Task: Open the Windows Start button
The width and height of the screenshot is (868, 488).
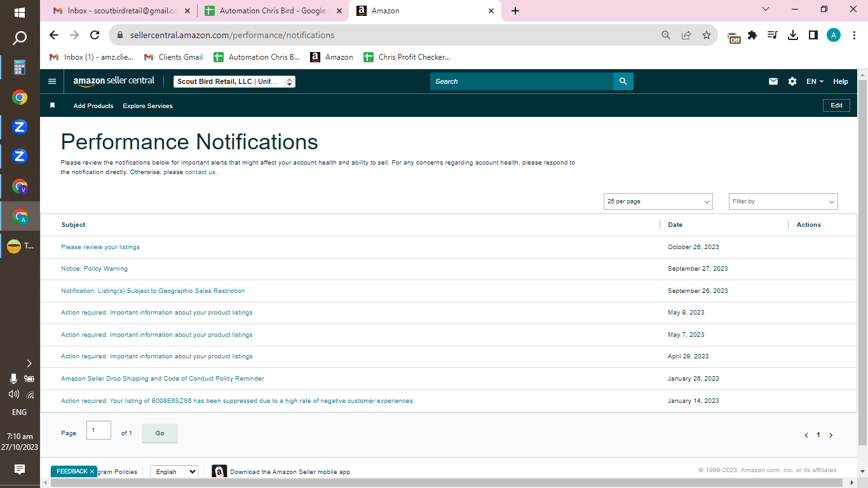Action: [20, 12]
